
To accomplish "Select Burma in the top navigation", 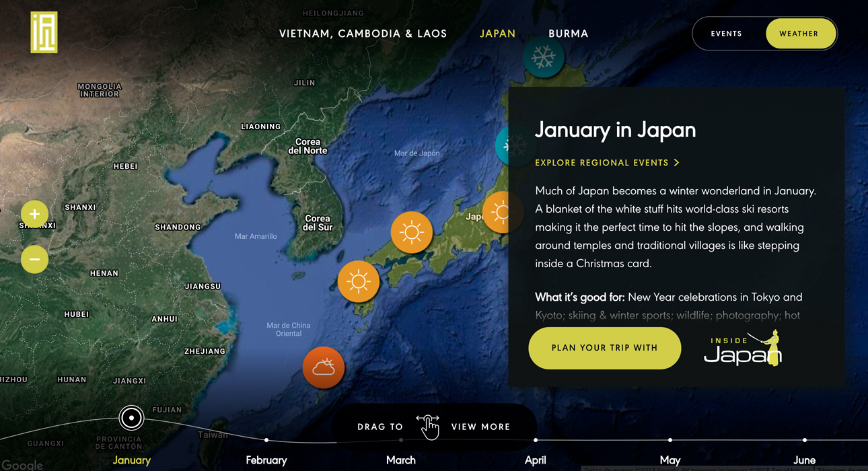I will (x=568, y=34).
